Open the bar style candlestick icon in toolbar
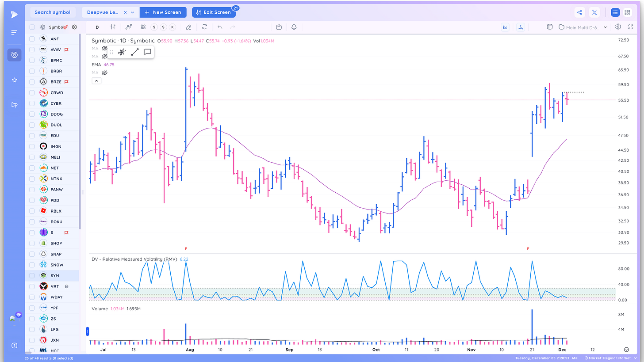 (113, 27)
